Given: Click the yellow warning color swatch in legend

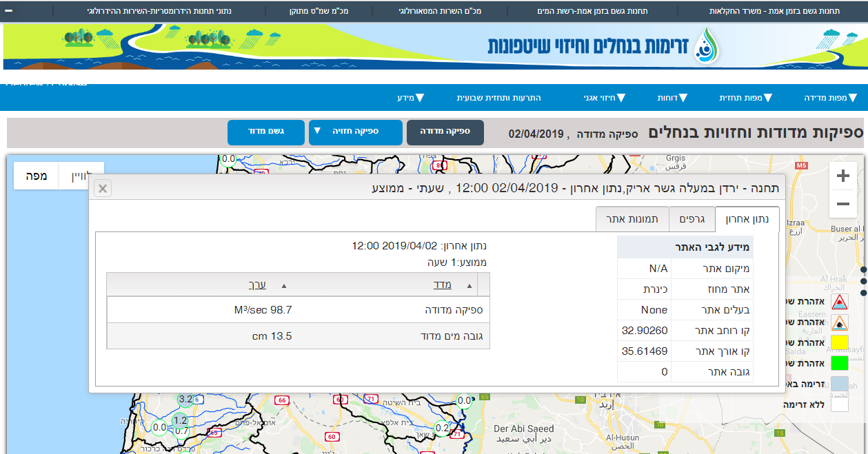Looking at the screenshot, I should 840,342.
